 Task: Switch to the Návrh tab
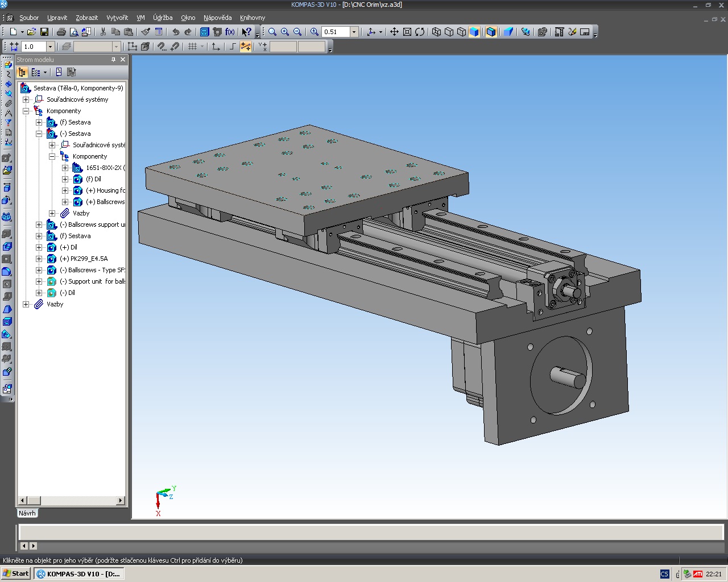[27, 513]
